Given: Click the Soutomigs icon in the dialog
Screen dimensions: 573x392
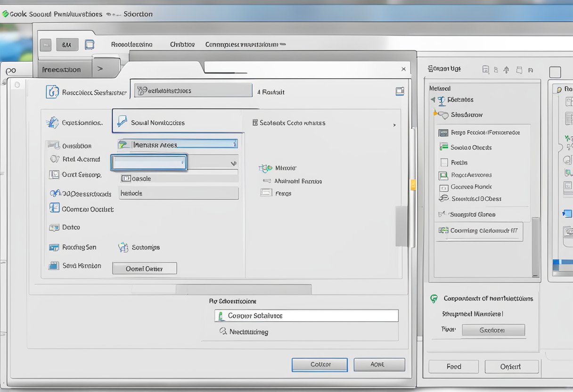Looking at the screenshot, I should tap(123, 247).
